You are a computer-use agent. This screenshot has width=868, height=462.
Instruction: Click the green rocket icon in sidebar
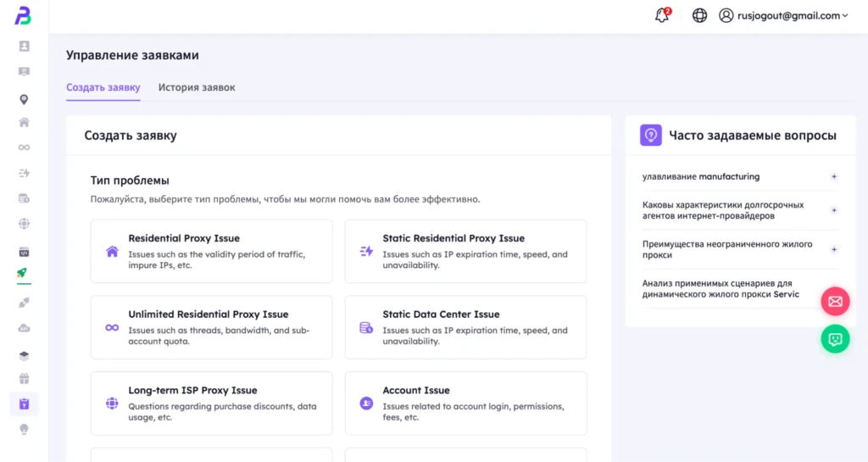coord(21,273)
